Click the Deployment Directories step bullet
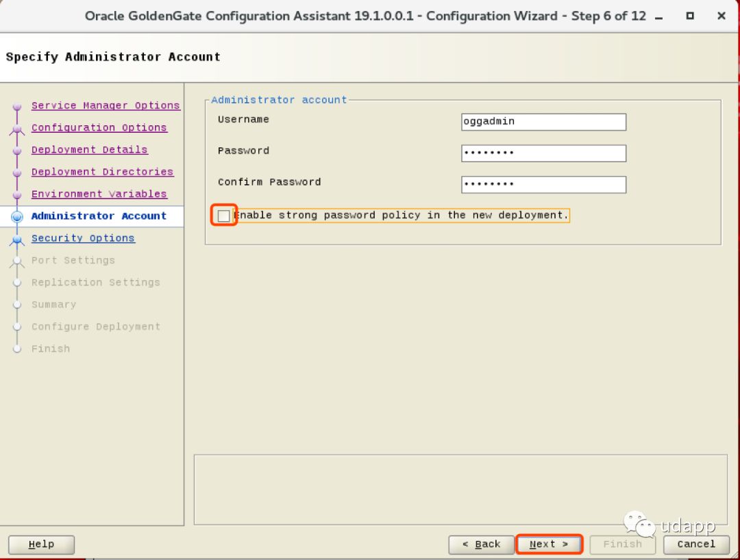 (x=17, y=173)
